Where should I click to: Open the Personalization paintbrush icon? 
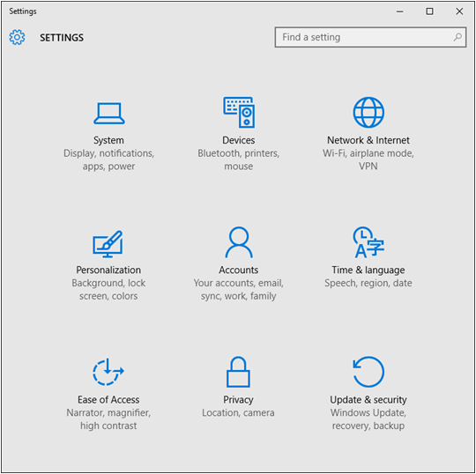pyautogui.click(x=108, y=244)
